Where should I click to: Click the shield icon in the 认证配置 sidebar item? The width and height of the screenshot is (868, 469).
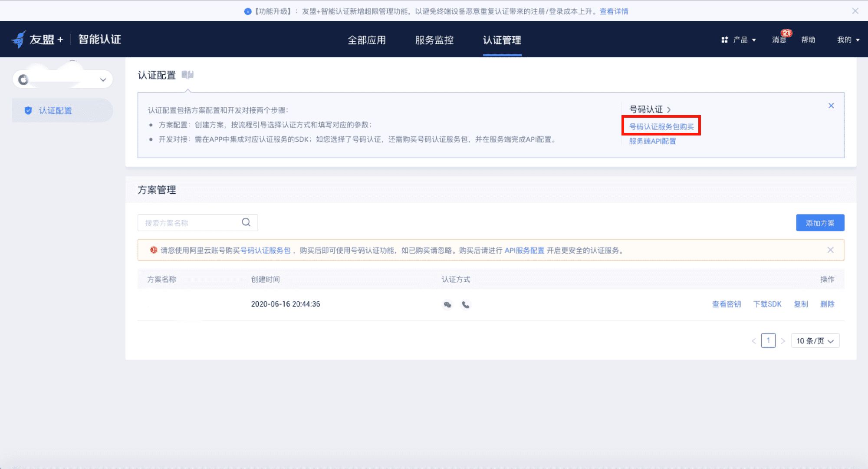pyautogui.click(x=28, y=110)
